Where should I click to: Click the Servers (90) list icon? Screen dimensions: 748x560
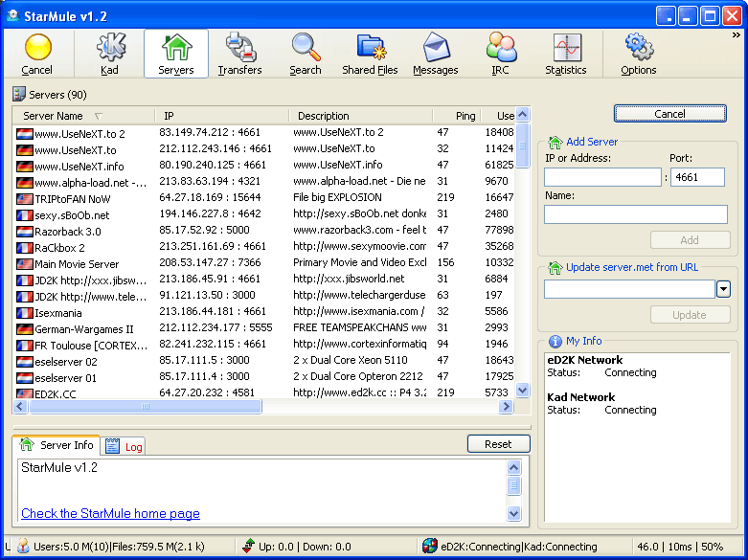coord(19,94)
